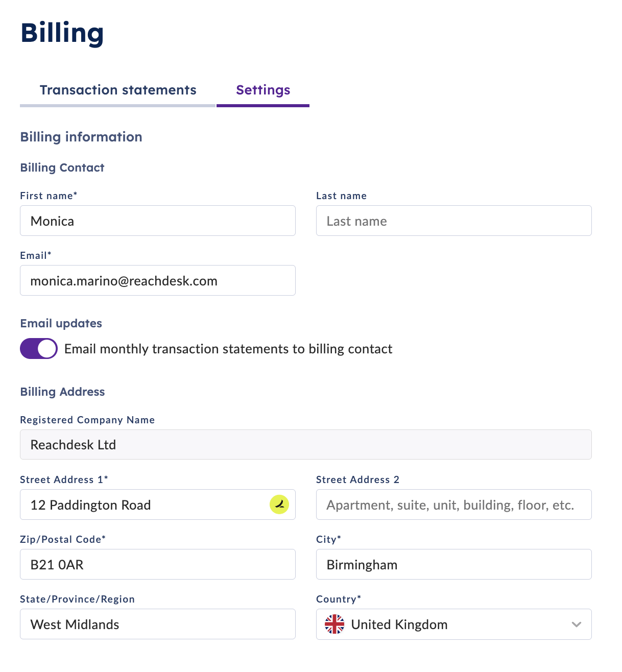Click the 'City*' field label

click(328, 539)
